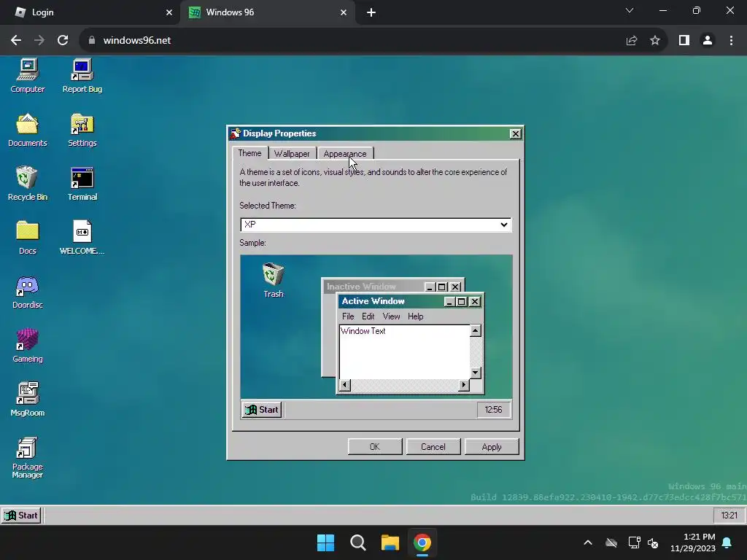Click the Inactive Window title in sample
The width and height of the screenshot is (747, 560).
click(x=361, y=287)
